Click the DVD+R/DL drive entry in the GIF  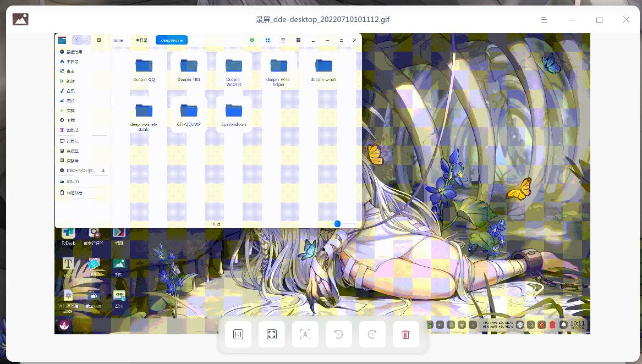click(x=83, y=170)
